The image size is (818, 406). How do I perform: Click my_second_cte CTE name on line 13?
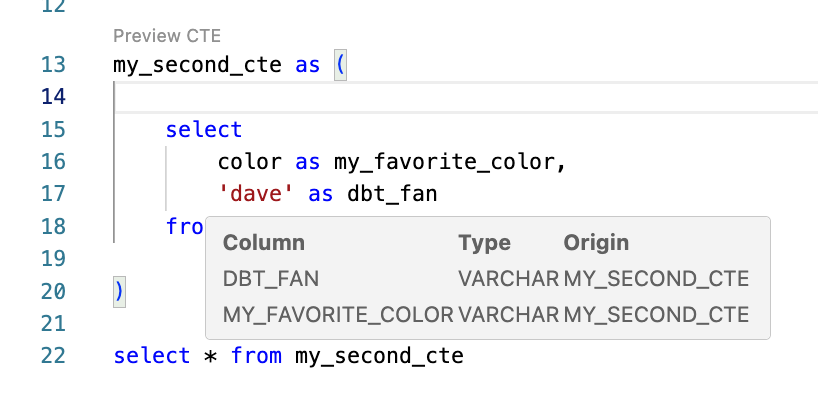coord(198,66)
